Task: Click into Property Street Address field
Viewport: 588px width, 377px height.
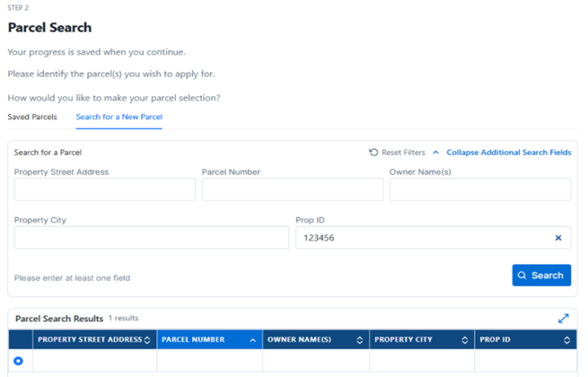Action: click(104, 189)
